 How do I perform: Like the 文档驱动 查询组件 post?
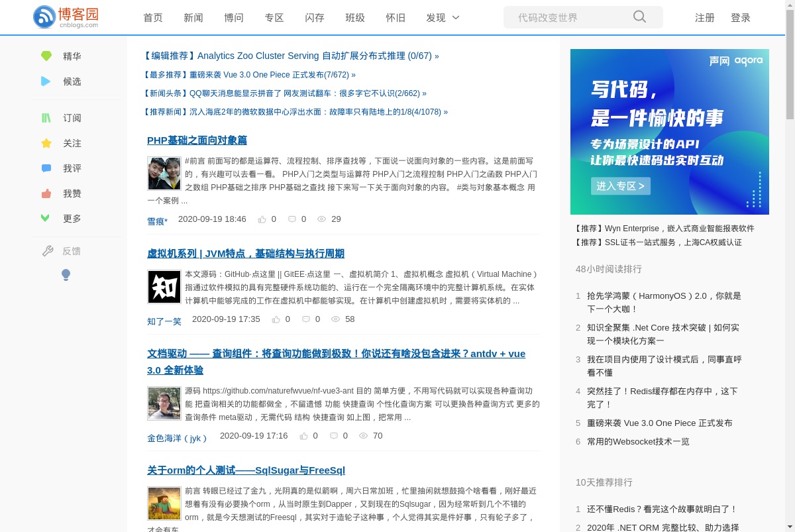click(x=303, y=435)
